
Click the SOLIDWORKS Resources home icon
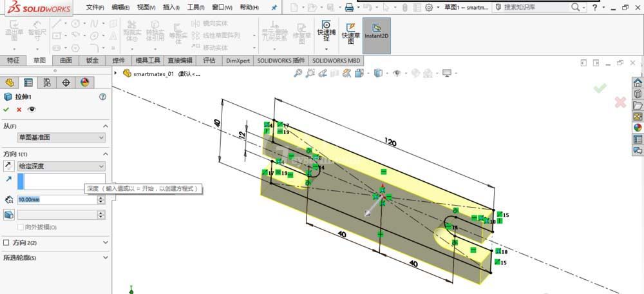[638, 83]
